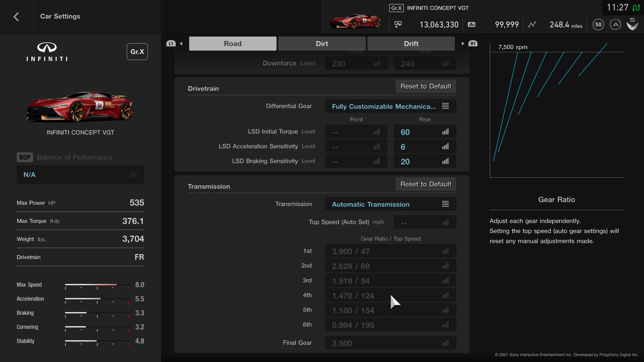Click bar icon in 3rd gear row

click(x=445, y=281)
